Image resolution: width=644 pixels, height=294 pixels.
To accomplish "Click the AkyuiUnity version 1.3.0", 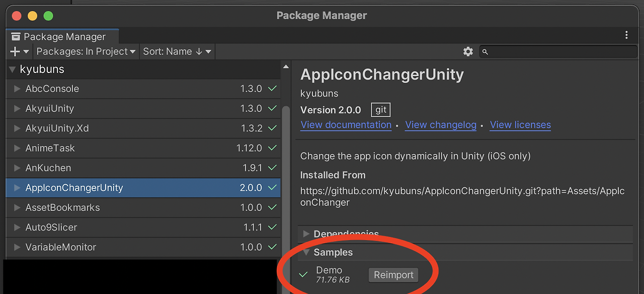I will click(251, 109).
